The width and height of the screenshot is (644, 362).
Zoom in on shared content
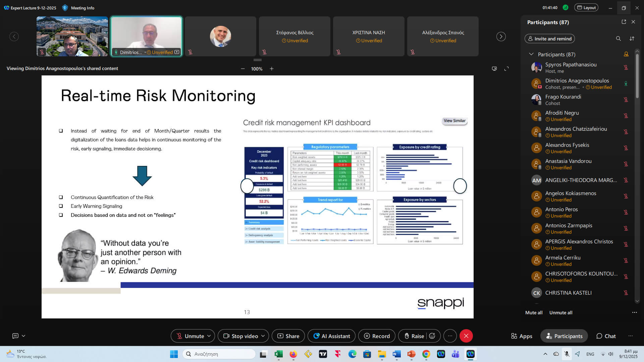click(272, 69)
